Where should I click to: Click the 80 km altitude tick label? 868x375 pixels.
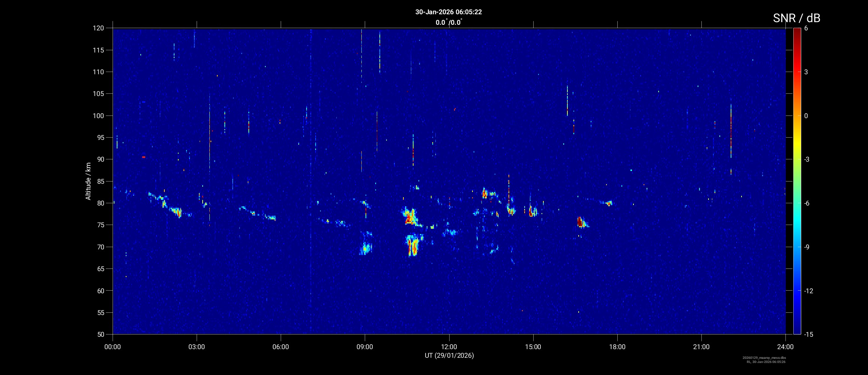tap(100, 203)
